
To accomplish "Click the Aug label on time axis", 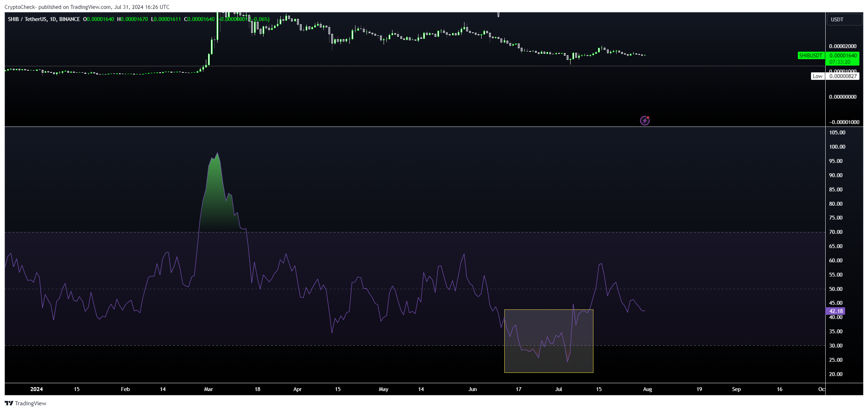I will click(648, 389).
